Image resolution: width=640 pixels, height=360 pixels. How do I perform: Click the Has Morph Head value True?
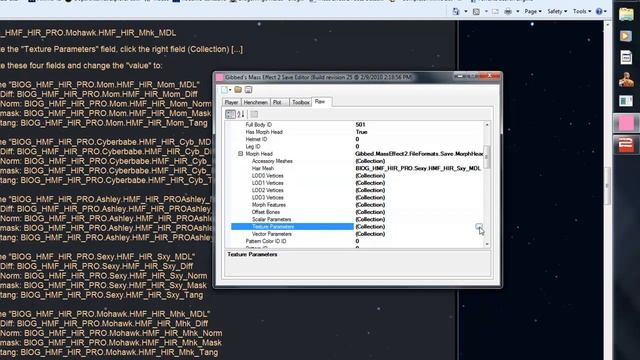pos(362,132)
